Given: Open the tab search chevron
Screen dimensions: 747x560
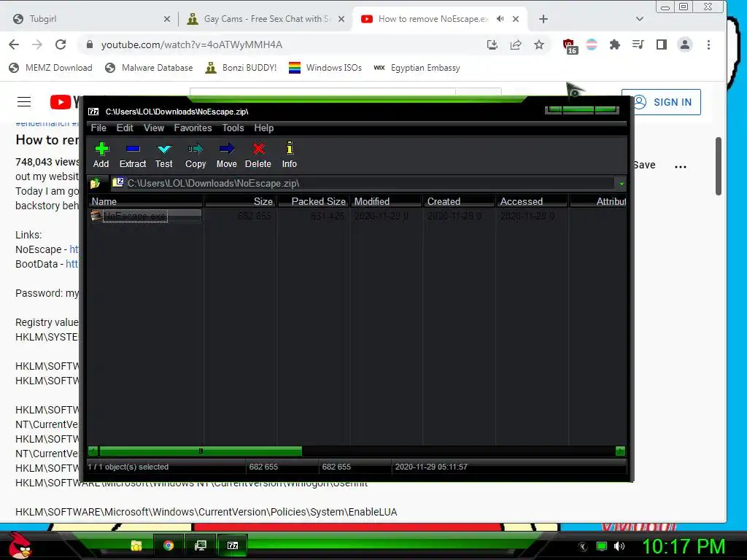Looking at the screenshot, I should [639, 19].
